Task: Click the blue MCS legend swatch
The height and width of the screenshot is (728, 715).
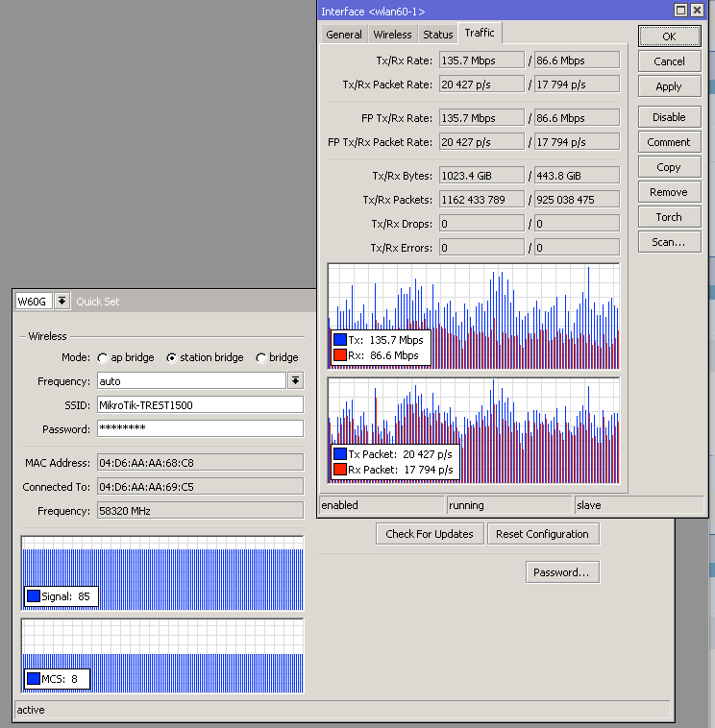Action: coord(34,679)
